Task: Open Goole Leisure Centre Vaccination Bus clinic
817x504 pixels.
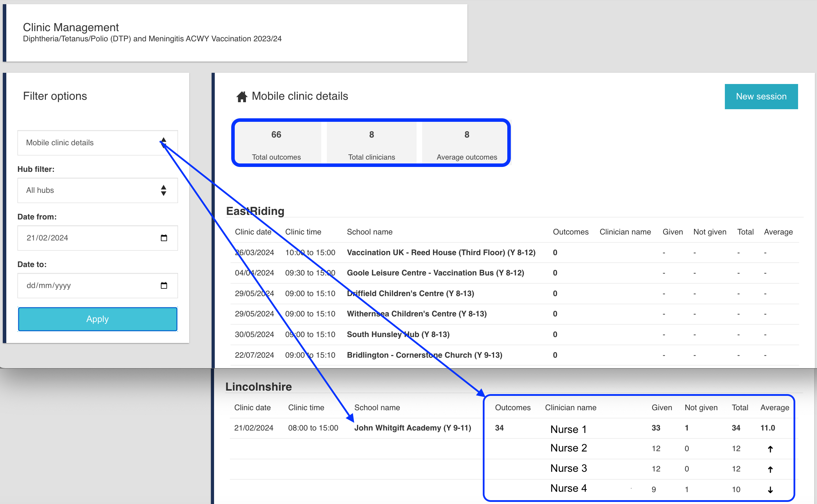Action: [435, 273]
